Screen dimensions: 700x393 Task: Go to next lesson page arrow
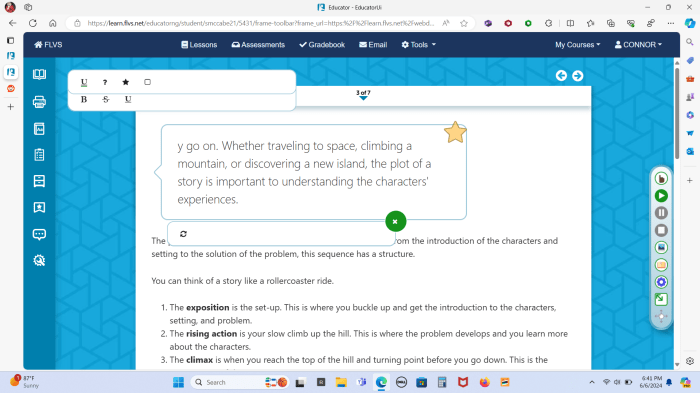pyautogui.click(x=577, y=76)
